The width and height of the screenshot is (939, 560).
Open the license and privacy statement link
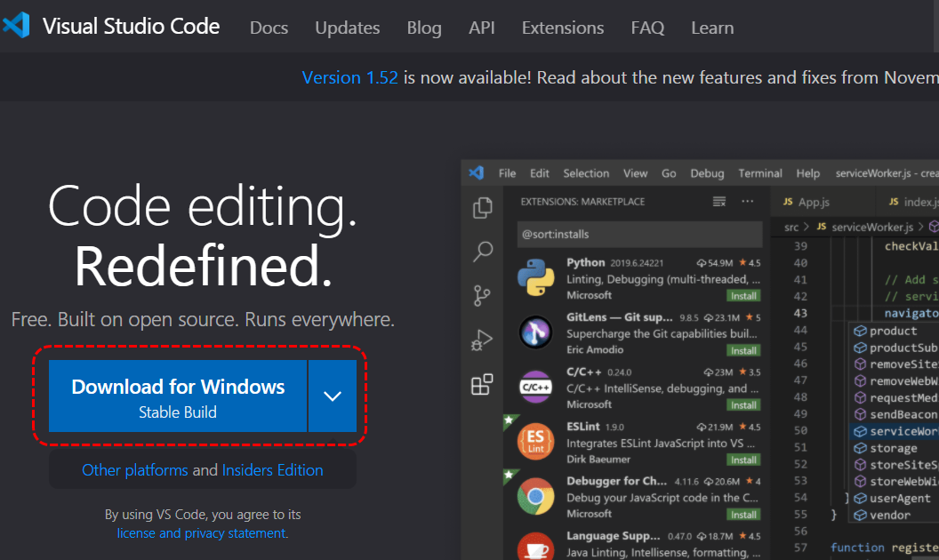click(201, 533)
